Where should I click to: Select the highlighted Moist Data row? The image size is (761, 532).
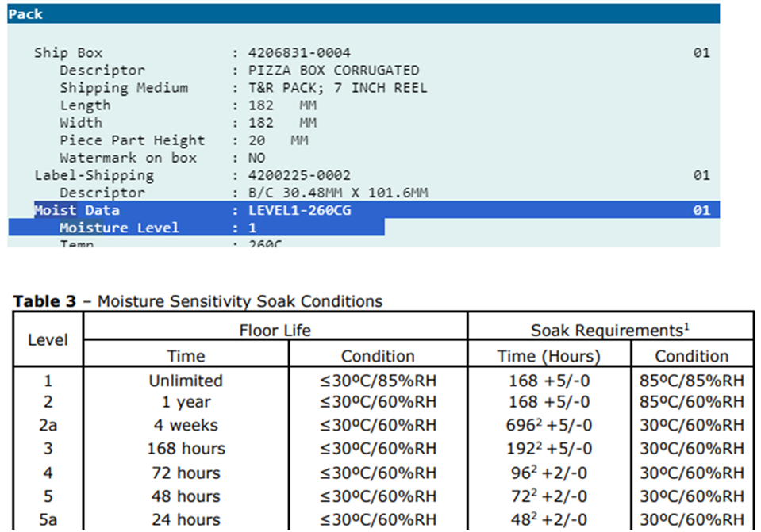point(76,210)
